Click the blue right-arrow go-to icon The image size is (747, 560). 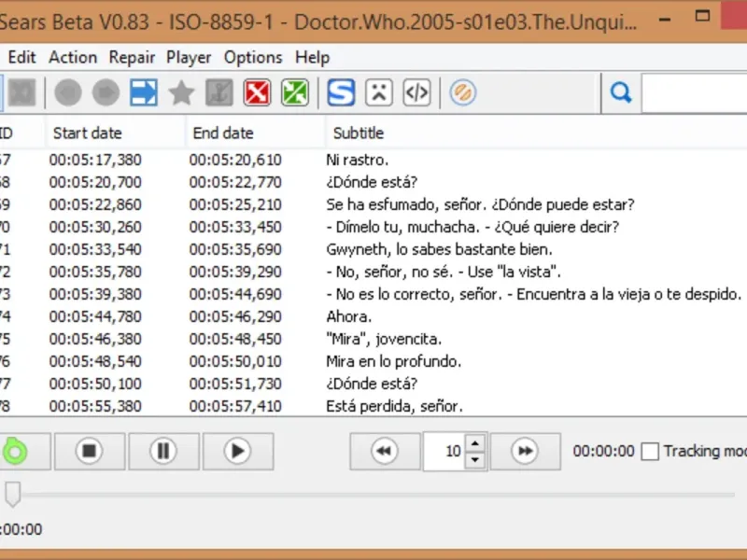(144, 92)
